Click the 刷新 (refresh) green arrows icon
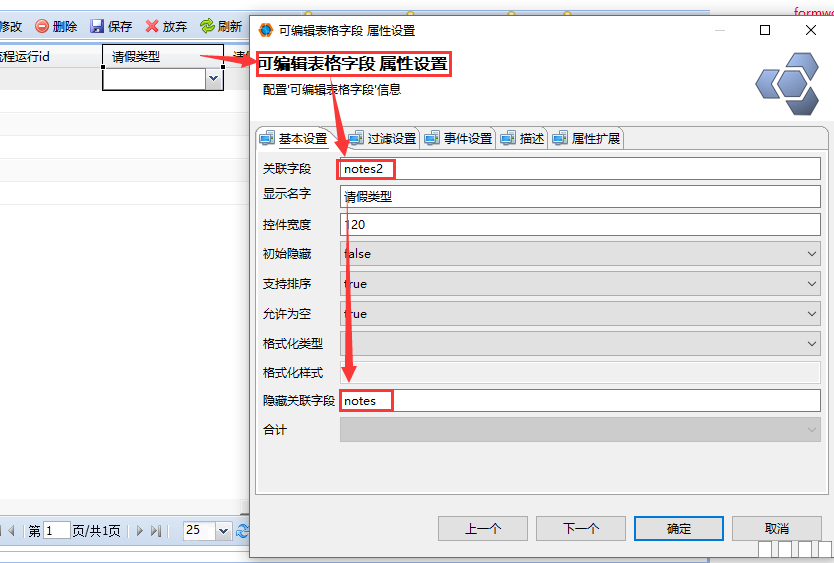This screenshot has width=834, height=563. (207, 27)
